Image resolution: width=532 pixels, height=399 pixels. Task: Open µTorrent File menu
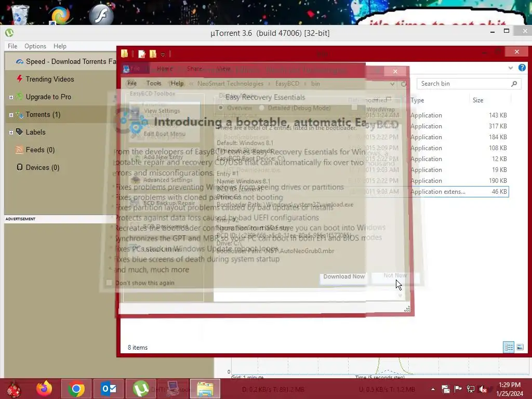12,46
